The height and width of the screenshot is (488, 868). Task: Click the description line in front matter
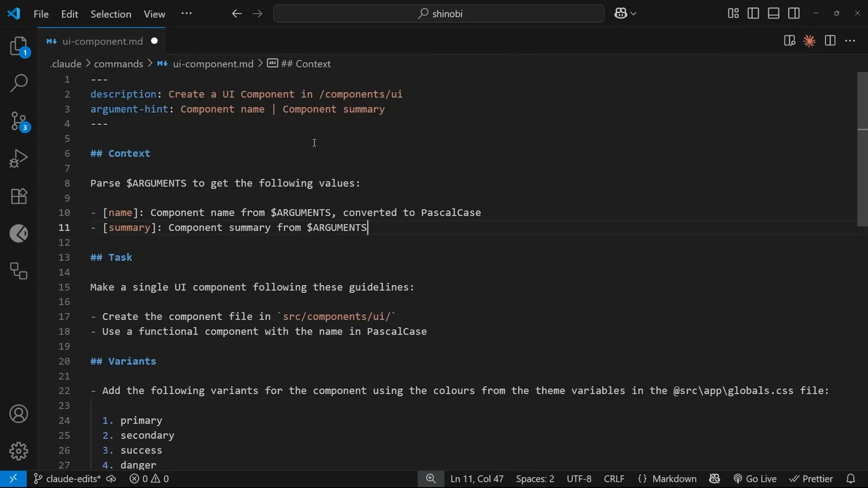click(x=246, y=94)
